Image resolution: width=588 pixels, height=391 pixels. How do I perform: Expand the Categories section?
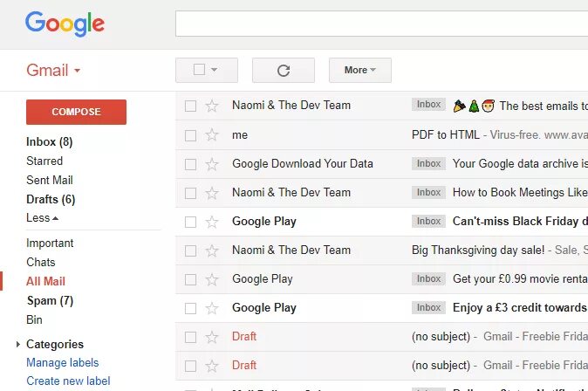tap(18, 345)
